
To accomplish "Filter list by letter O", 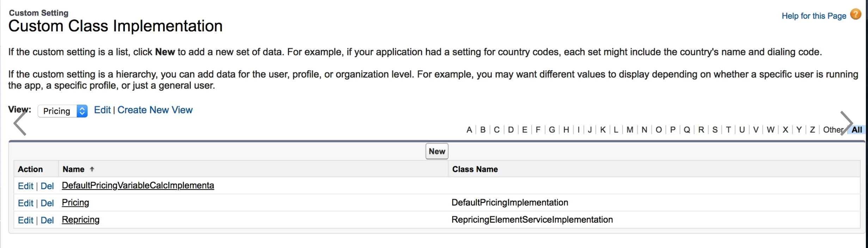I will click(659, 130).
